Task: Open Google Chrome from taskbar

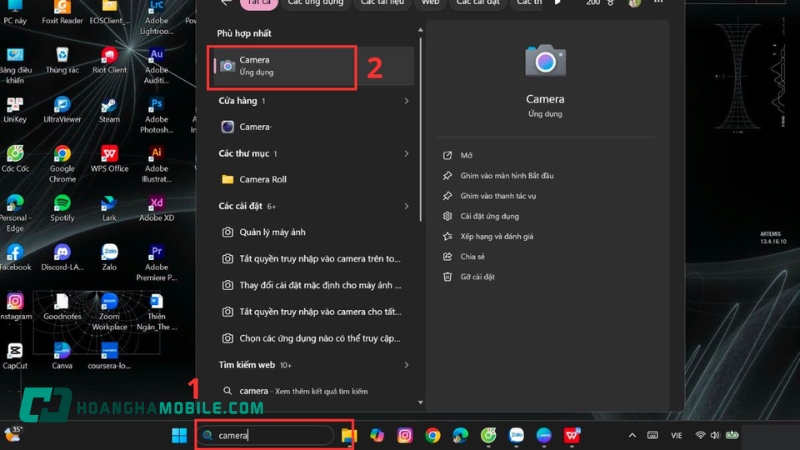Action: tap(433, 435)
